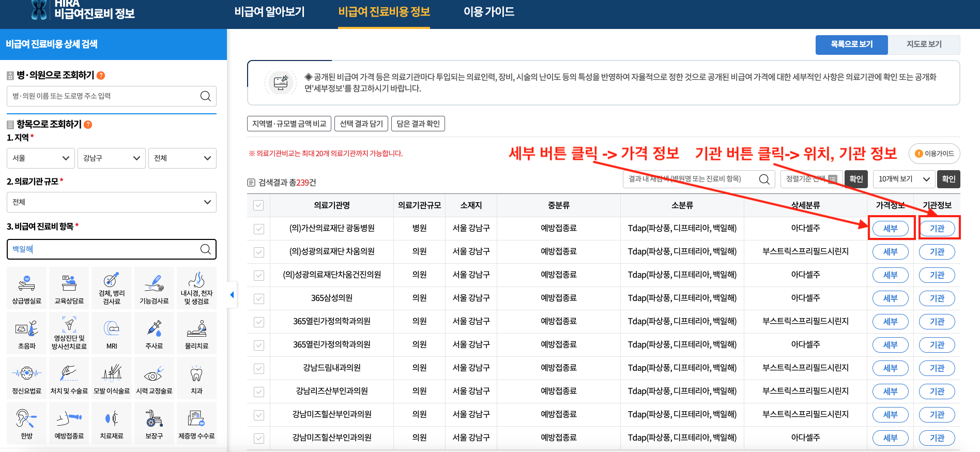Check the (의)성광의료재단 차움의원 row checkbox

[259, 252]
